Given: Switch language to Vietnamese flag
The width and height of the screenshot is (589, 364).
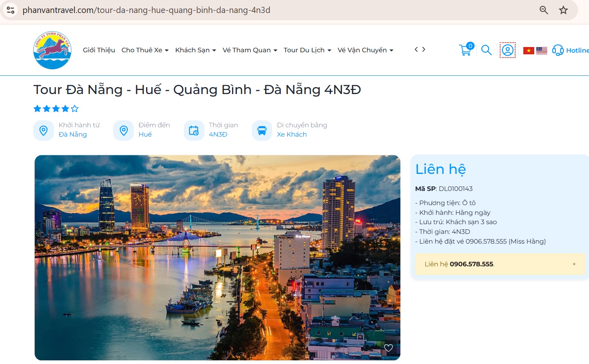Looking at the screenshot, I should pyautogui.click(x=529, y=51).
